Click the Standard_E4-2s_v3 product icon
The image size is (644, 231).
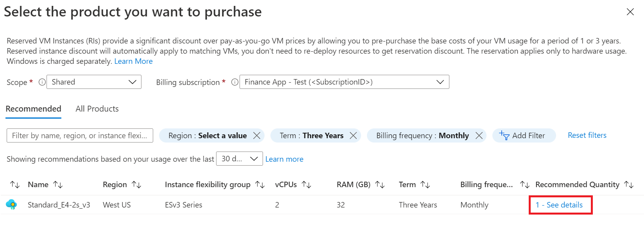[12, 204]
